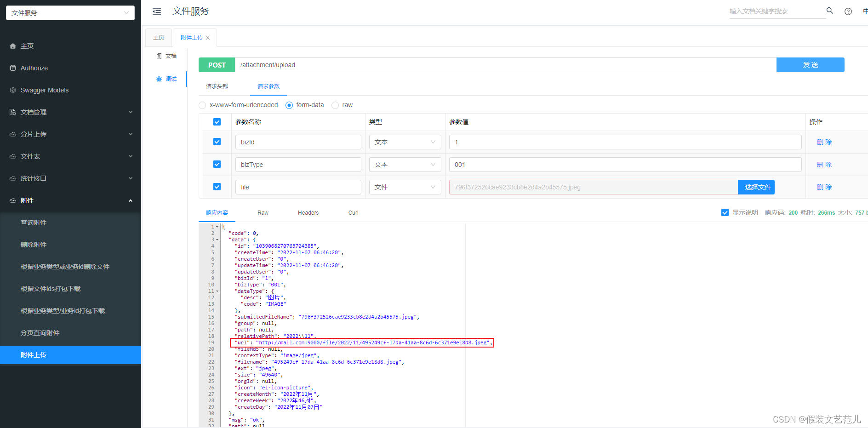Screen dimensions: 868x428
Task: Toggle the select-all parameters checkbox
Action: 217,122
